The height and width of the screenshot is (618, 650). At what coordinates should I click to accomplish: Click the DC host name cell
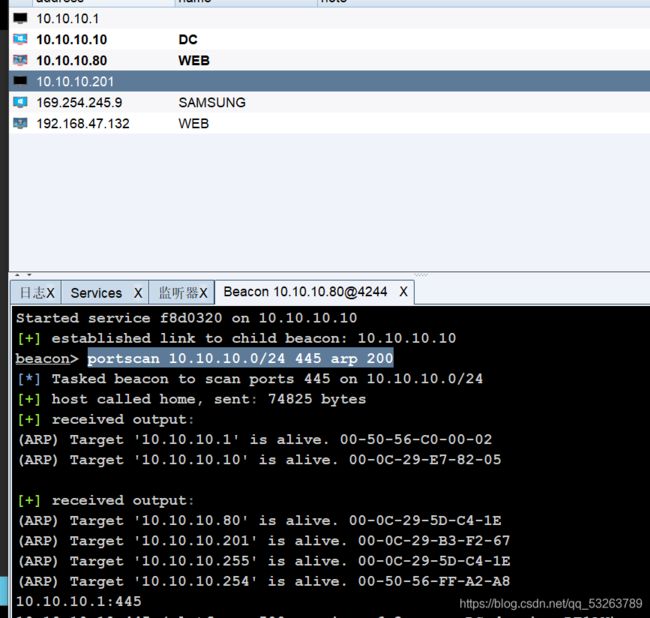pos(188,39)
